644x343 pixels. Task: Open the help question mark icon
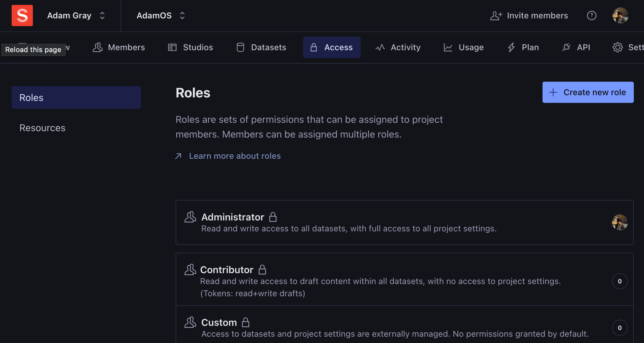[x=591, y=15]
